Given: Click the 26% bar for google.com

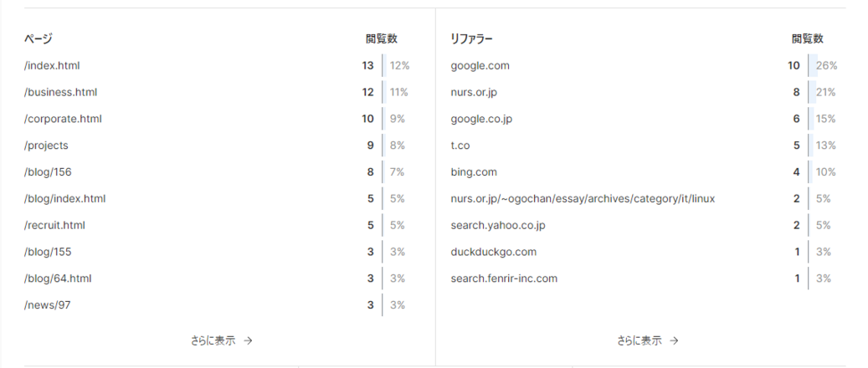Looking at the screenshot, I should tap(813, 66).
